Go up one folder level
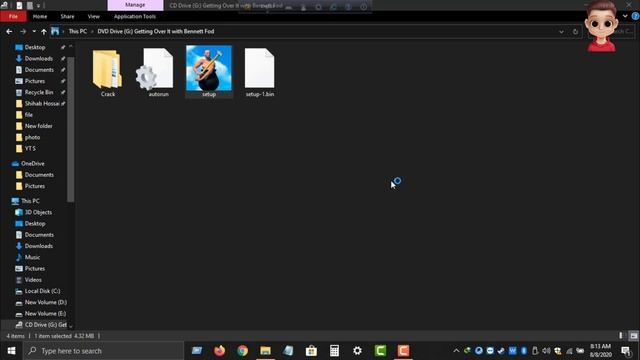 click(44, 31)
